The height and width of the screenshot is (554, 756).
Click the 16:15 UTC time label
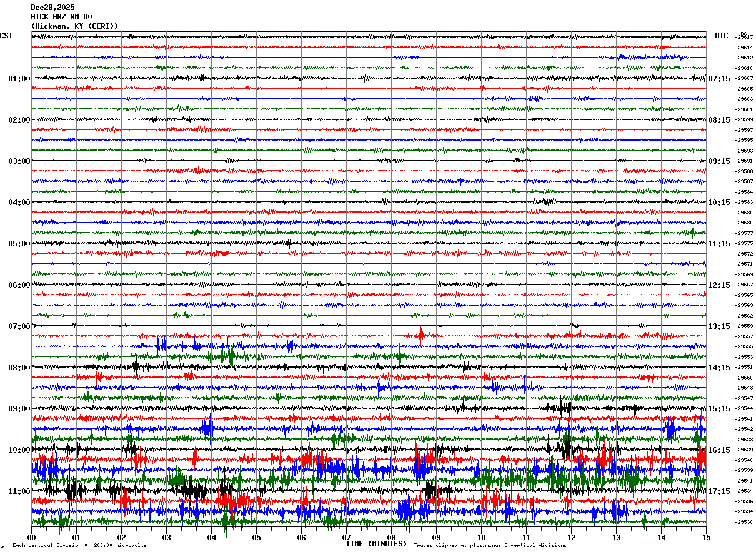coord(719,450)
